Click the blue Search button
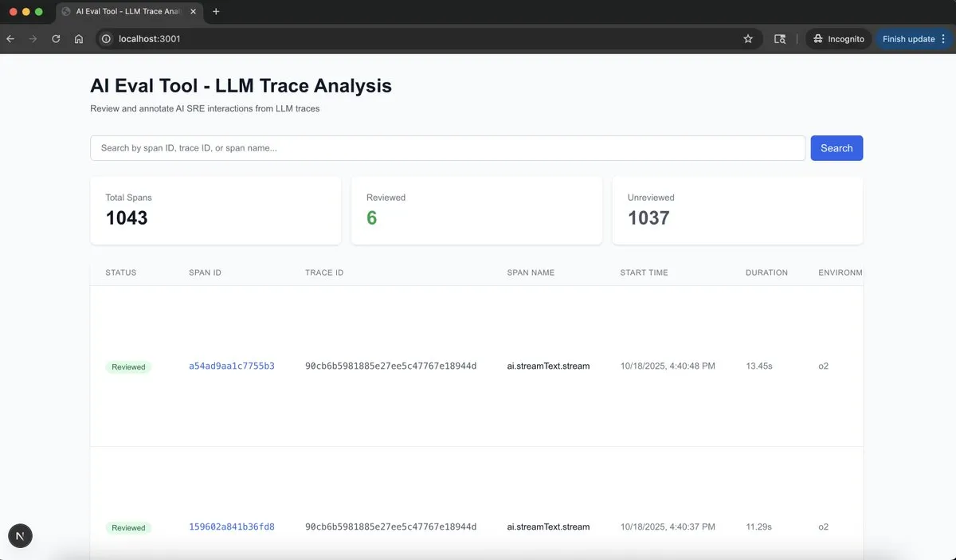 tap(836, 147)
